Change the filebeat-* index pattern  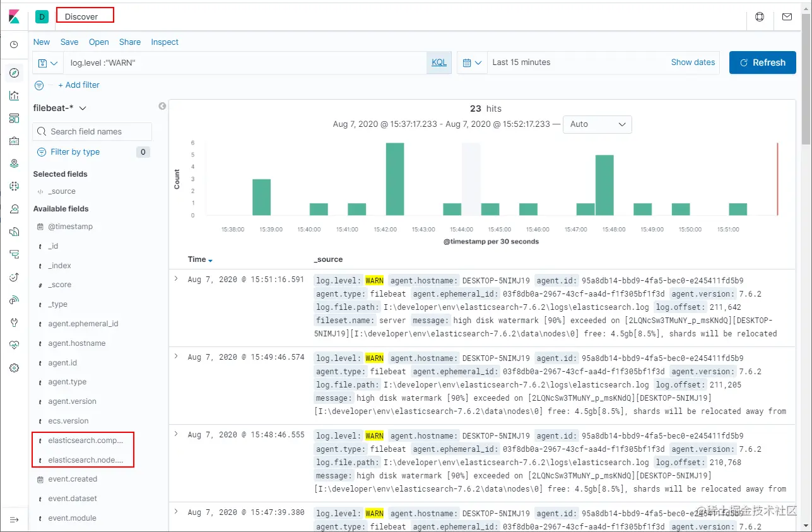(60, 108)
